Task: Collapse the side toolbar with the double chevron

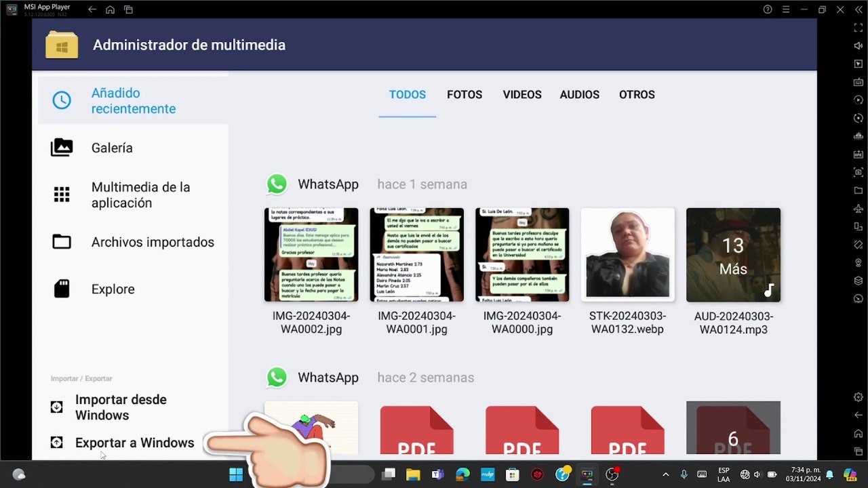Action: tap(858, 9)
